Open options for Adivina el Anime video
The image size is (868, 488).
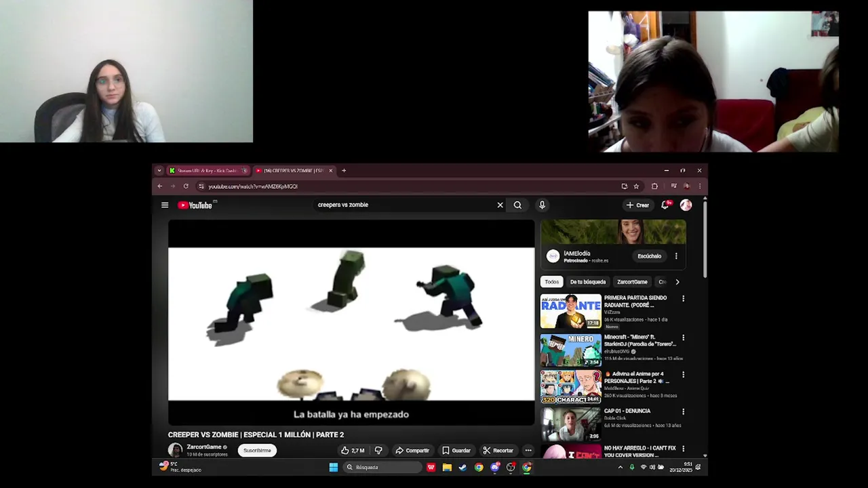click(683, 374)
